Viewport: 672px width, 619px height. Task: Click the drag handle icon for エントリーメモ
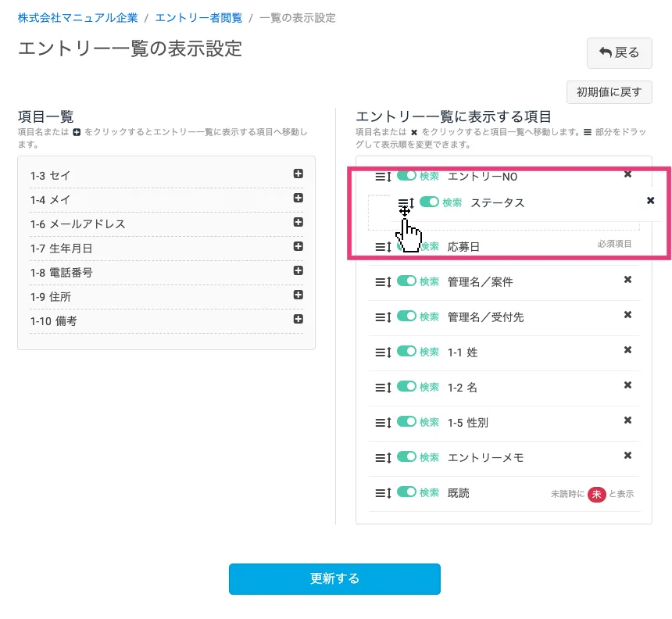click(x=383, y=458)
